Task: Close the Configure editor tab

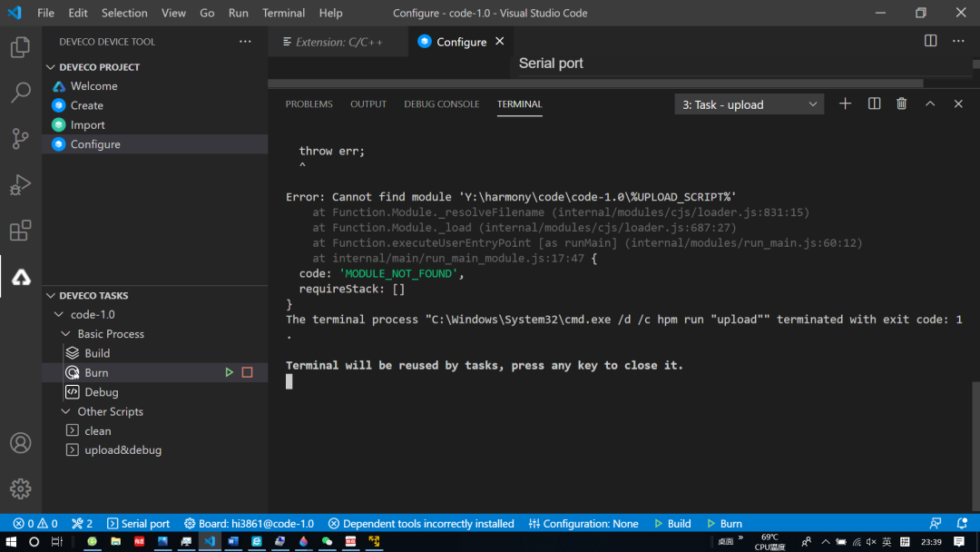Action: tap(499, 41)
